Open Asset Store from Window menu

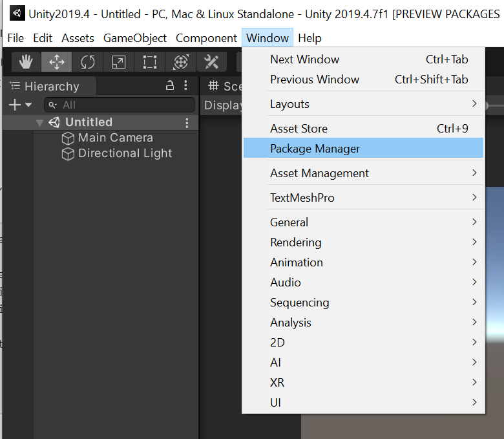(363, 129)
